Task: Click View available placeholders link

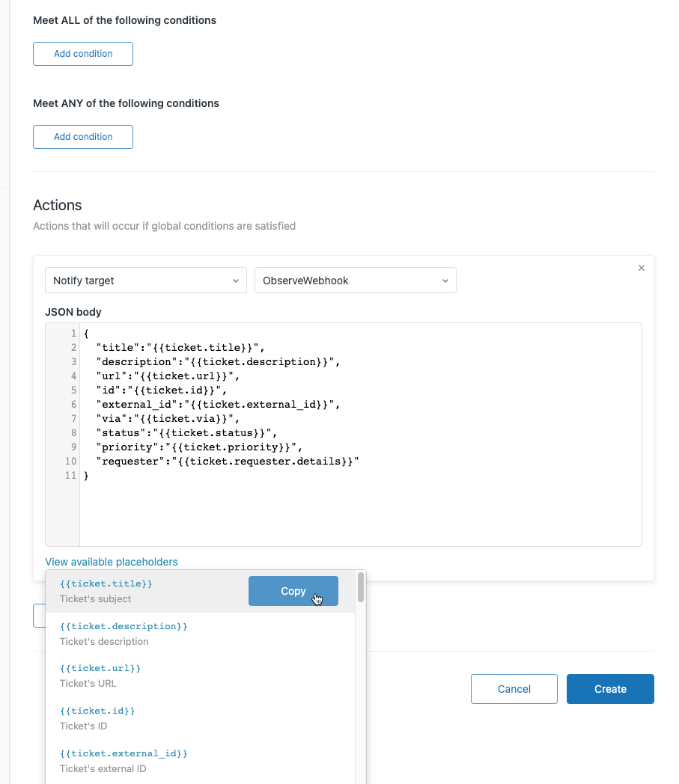Action: 111,562
